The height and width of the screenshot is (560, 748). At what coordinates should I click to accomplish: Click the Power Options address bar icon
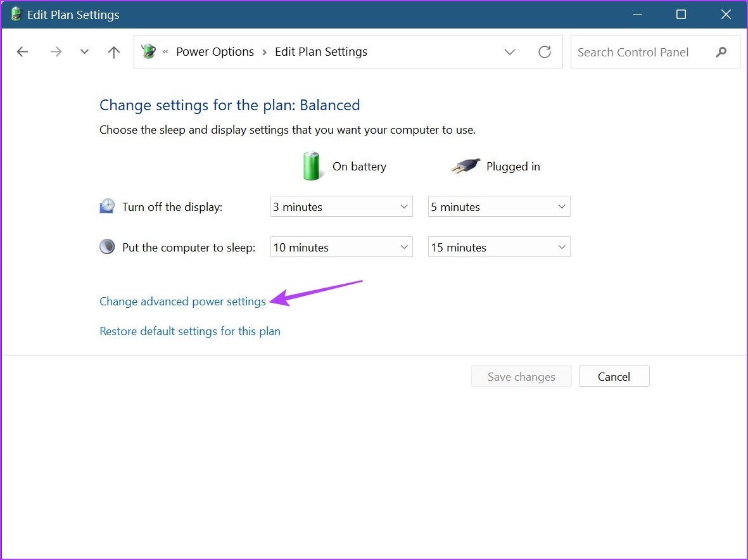point(149,51)
